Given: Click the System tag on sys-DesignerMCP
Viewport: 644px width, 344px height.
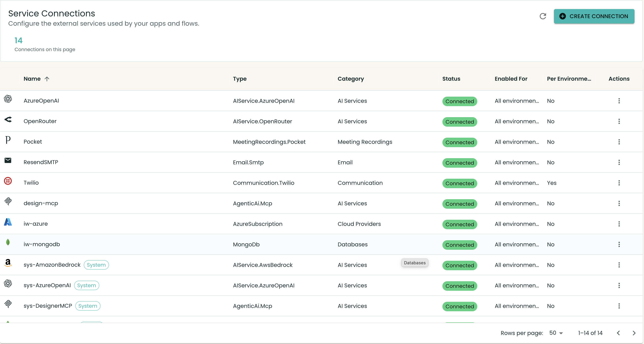Looking at the screenshot, I should (88, 306).
